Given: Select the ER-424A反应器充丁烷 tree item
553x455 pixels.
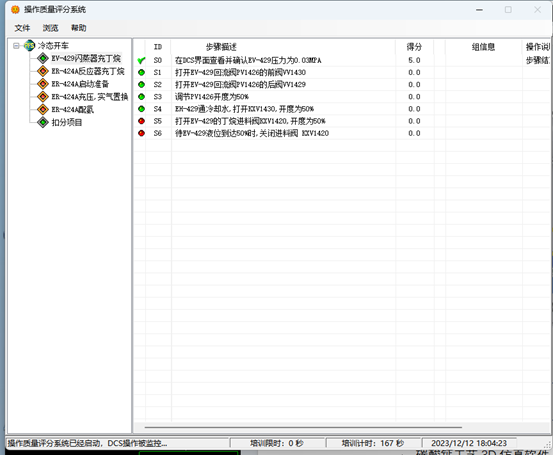Looking at the screenshot, I should click(x=88, y=71).
